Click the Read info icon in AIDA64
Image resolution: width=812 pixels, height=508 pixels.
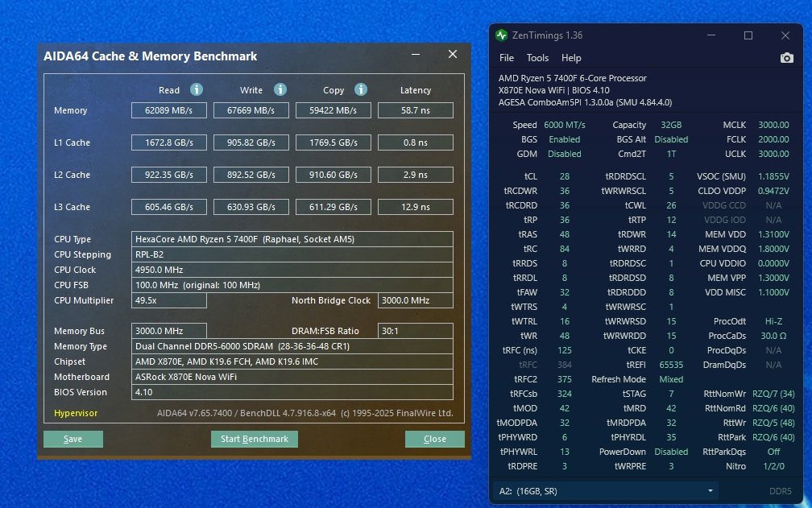197,89
